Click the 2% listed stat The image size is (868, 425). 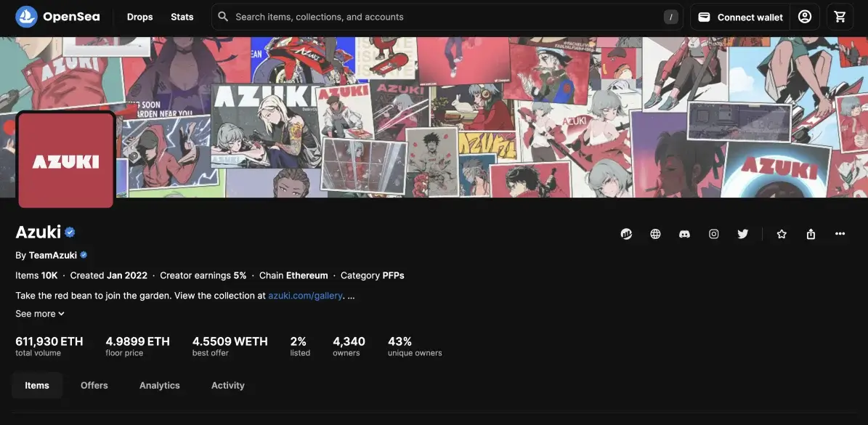(300, 346)
